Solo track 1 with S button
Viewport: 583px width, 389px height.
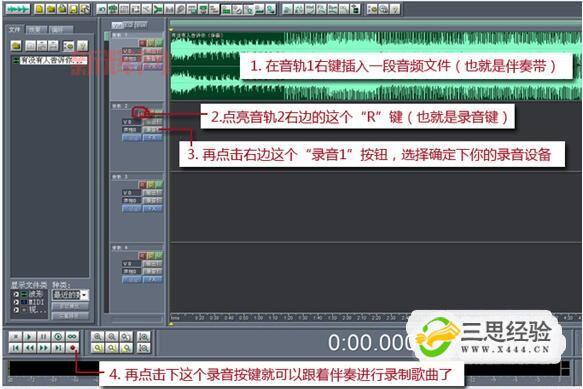pos(151,44)
